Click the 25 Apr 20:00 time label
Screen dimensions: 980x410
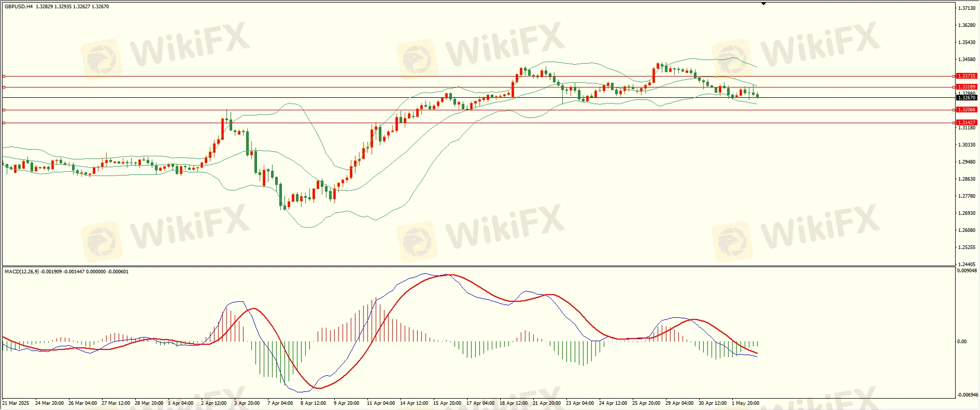point(646,403)
